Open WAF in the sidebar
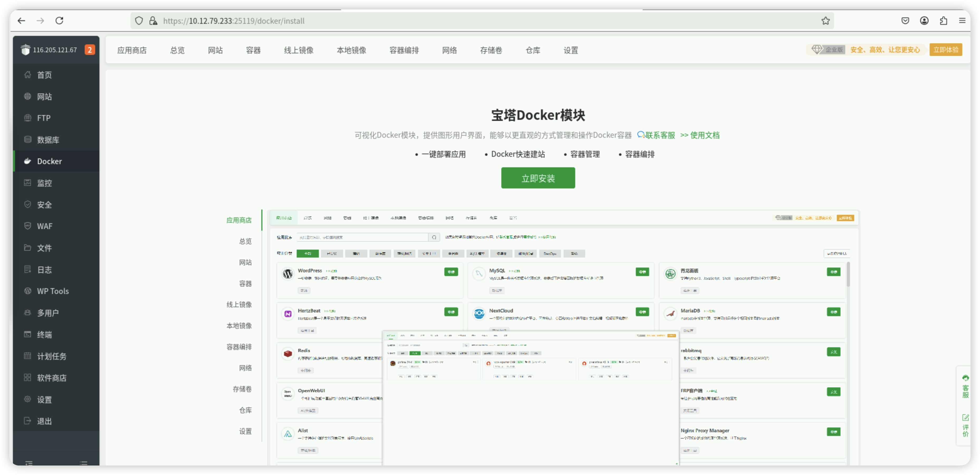980x475 pixels. tap(56, 226)
